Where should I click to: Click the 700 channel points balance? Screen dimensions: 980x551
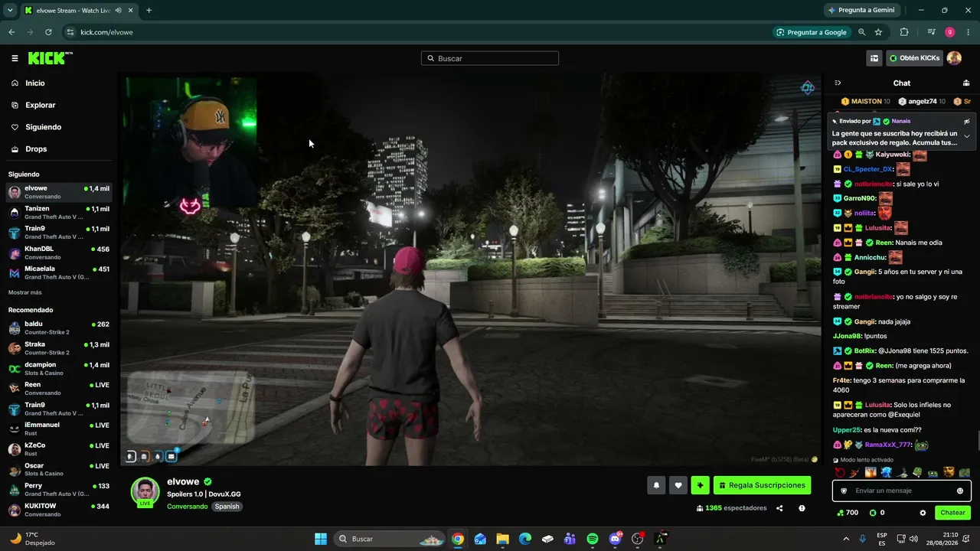coord(847,513)
